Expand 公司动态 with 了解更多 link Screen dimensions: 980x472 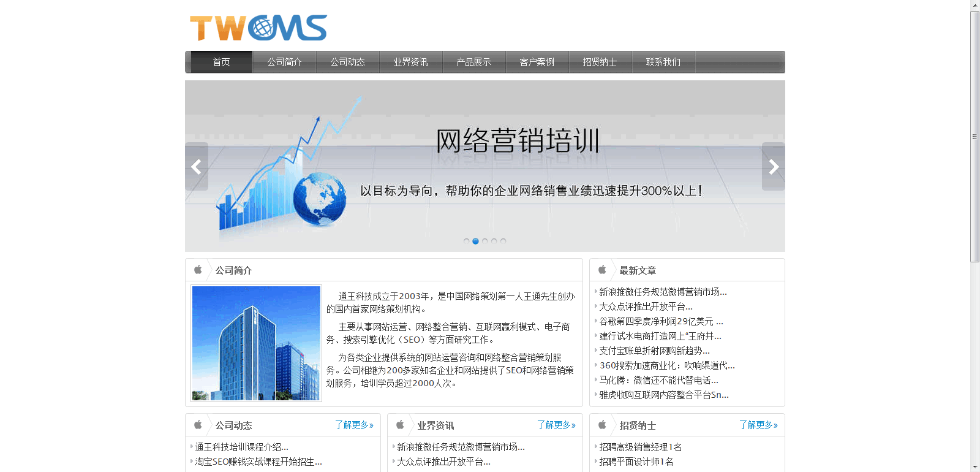[x=354, y=425]
